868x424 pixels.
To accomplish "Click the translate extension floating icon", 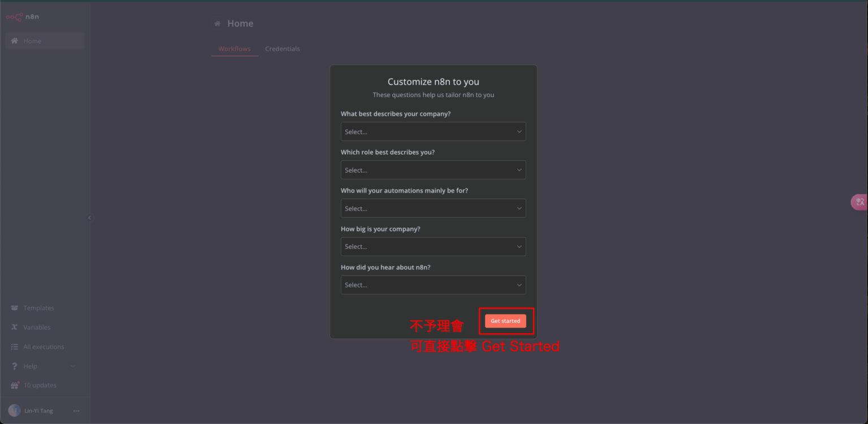I will tap(860, 202).
